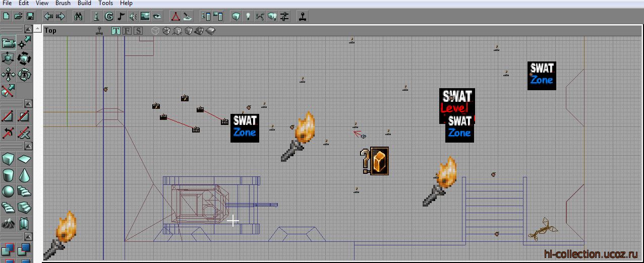Open the Build menu

pos(84,3)
